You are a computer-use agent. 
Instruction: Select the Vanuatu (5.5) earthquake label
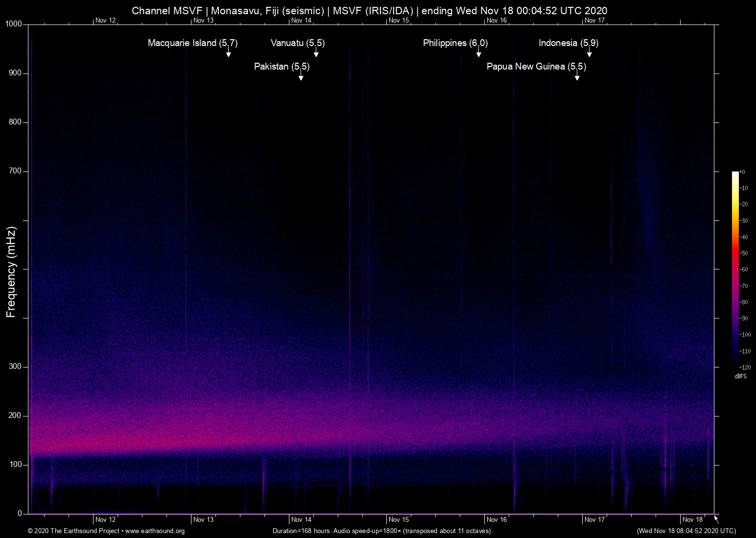point(298,43)
